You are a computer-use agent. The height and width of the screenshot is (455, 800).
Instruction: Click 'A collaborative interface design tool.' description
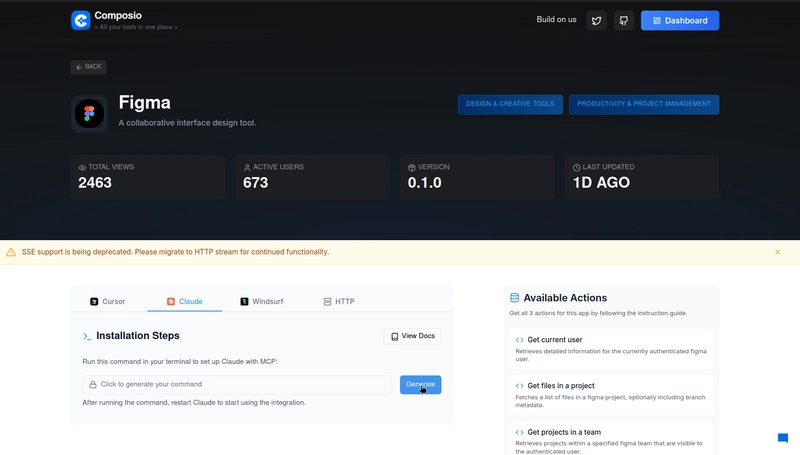(187, 123)
